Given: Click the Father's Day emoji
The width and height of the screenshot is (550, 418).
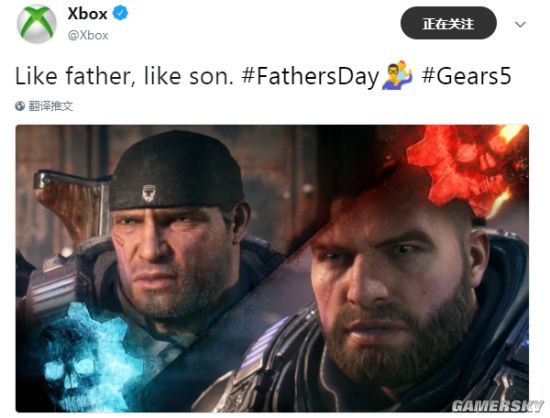Looking at the screenshot, I should pyautogui.click(x=397, y=75).
